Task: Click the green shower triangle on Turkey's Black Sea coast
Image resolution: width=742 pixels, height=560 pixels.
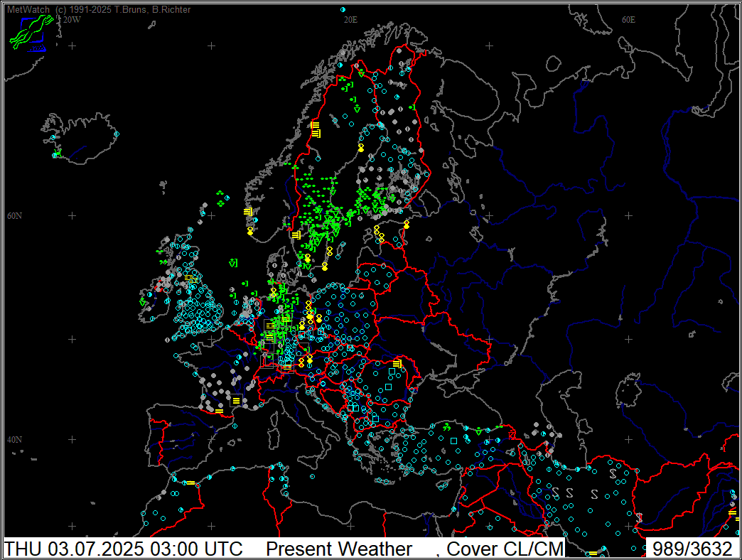Action: click(x=478, y=431)
